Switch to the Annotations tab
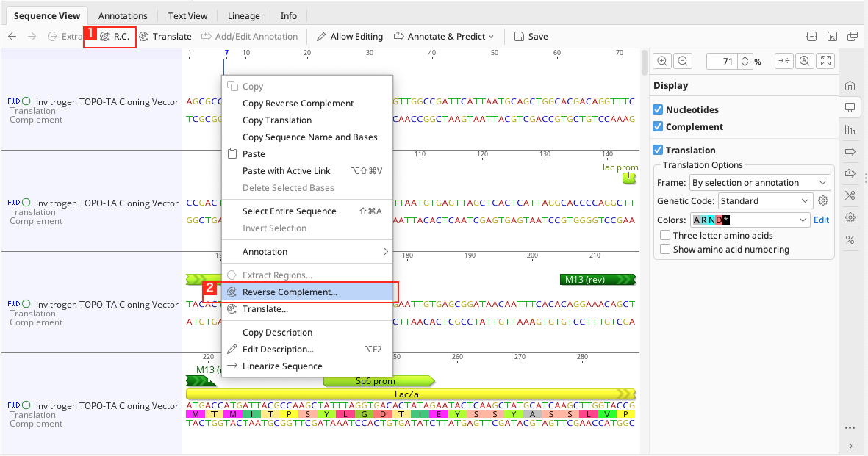Screen dimensions: 868x456 123,15
